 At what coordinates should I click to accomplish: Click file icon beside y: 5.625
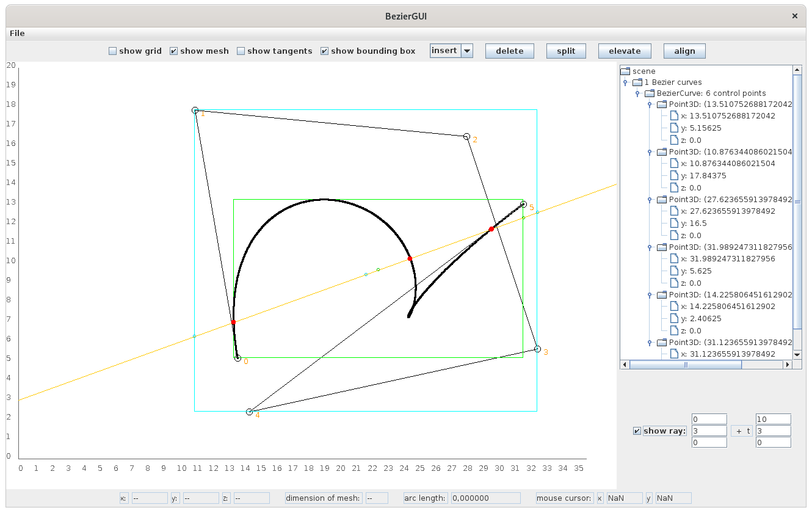tap(674, 271)
